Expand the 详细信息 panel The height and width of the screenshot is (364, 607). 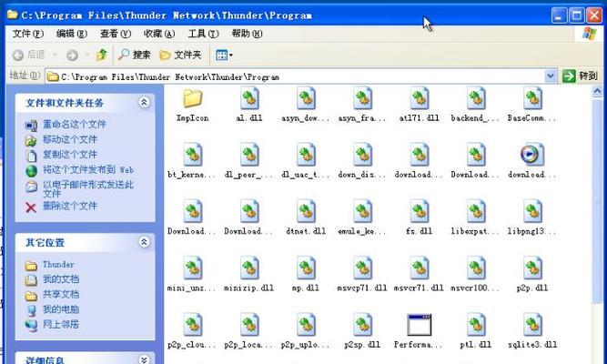[144, 359]
